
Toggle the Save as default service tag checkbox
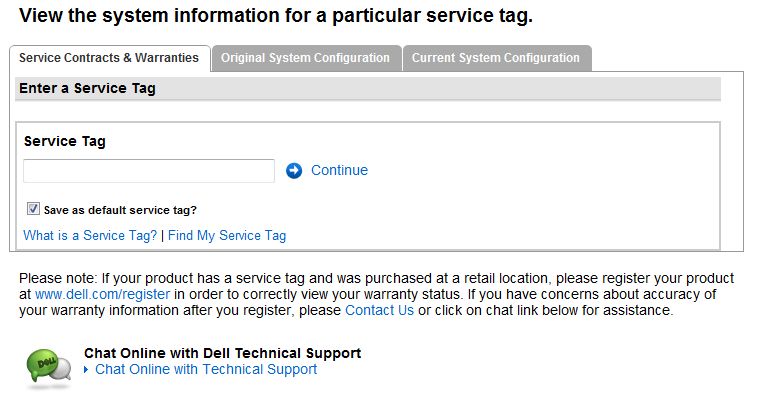(33, 209)
